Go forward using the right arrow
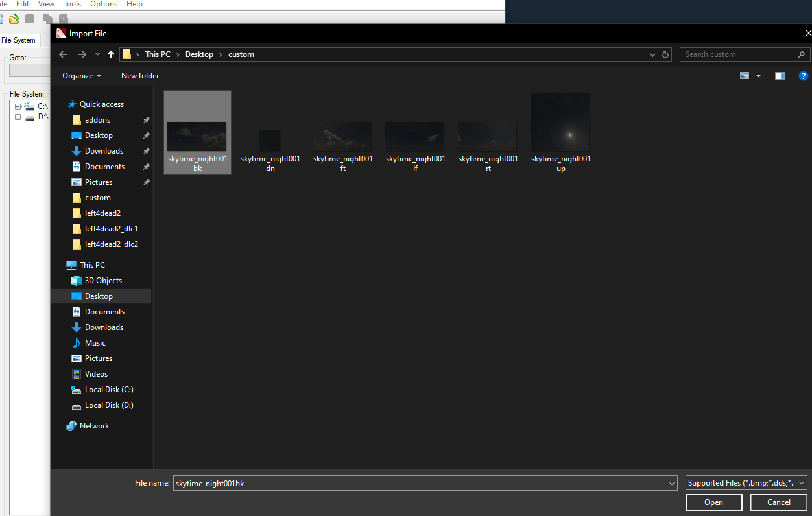This screenshot has width=812, height=516. (82, 54)
